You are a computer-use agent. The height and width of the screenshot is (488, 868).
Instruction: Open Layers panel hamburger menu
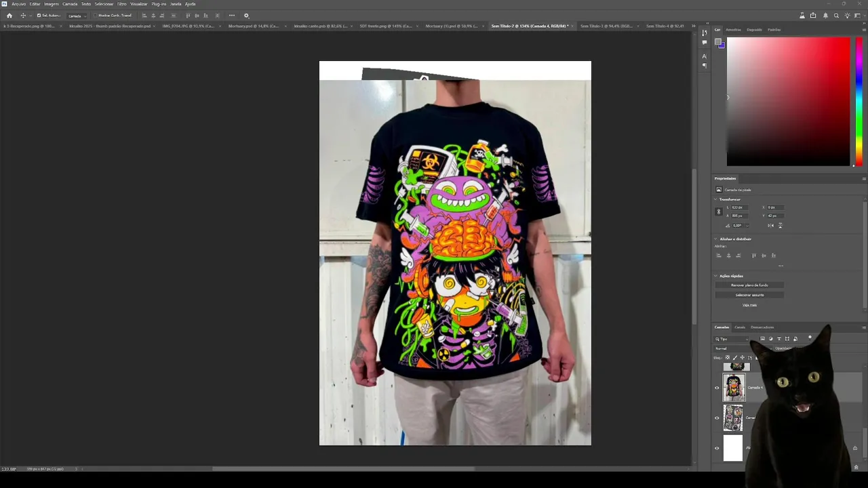pyautogui.click(x=864, y=327)
